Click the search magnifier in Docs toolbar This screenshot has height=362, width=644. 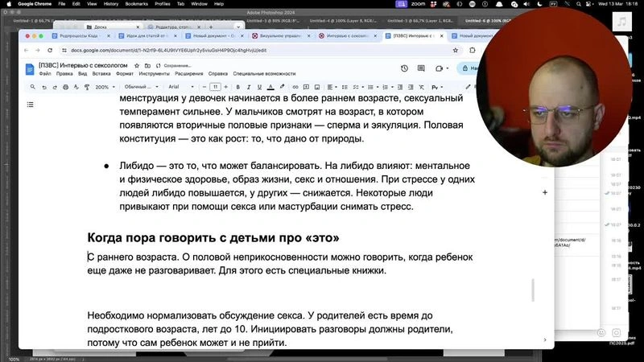(x=32, y=87)
